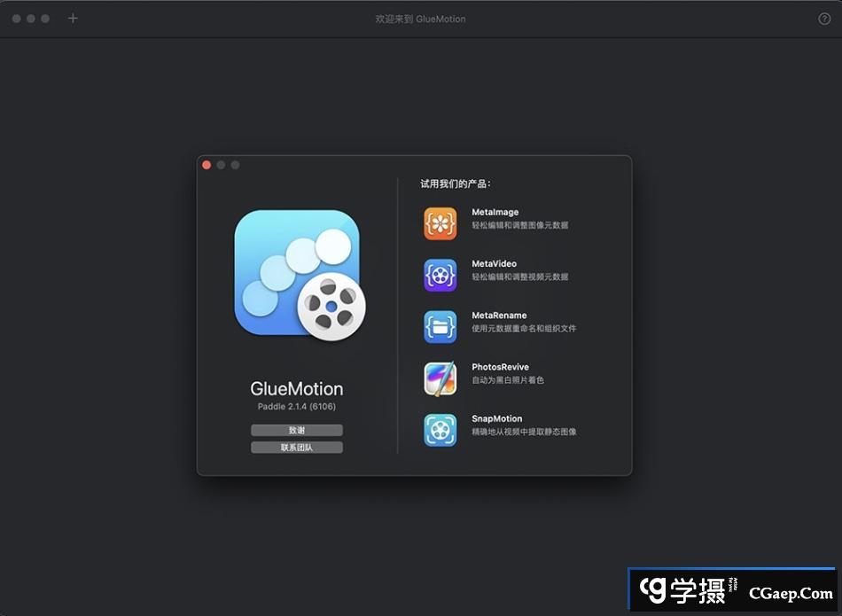Click the PhotosRevive product name

[502, 366]
